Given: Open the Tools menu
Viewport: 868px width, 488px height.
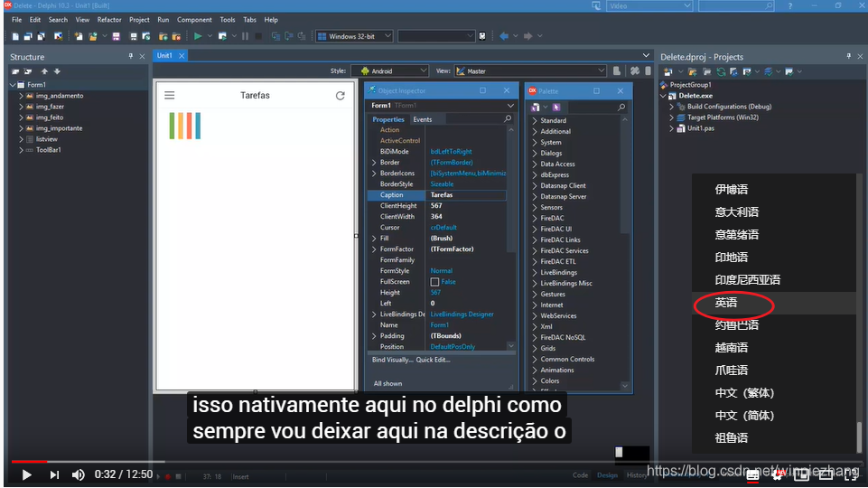Looking at the screenshot, I should 228,19.
